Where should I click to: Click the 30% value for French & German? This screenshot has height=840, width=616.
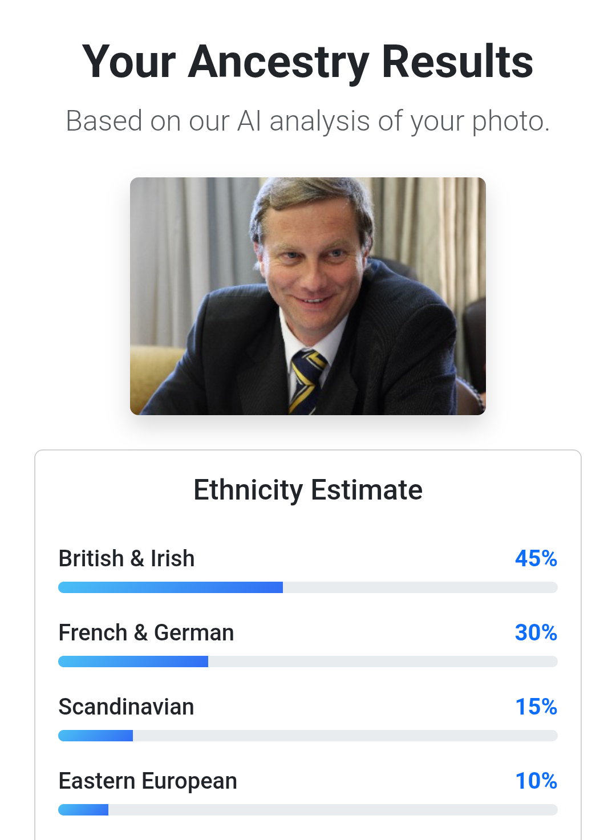point(536,632)
